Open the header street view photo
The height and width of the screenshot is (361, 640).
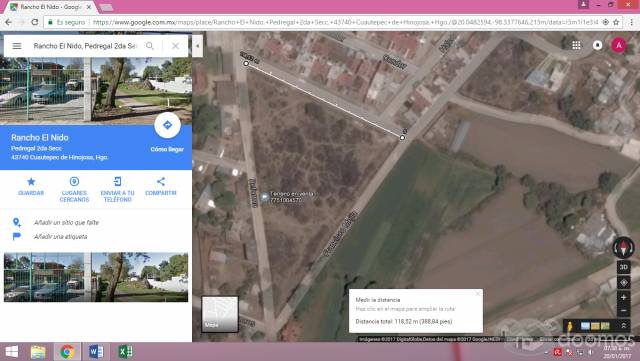click(96, 91)
